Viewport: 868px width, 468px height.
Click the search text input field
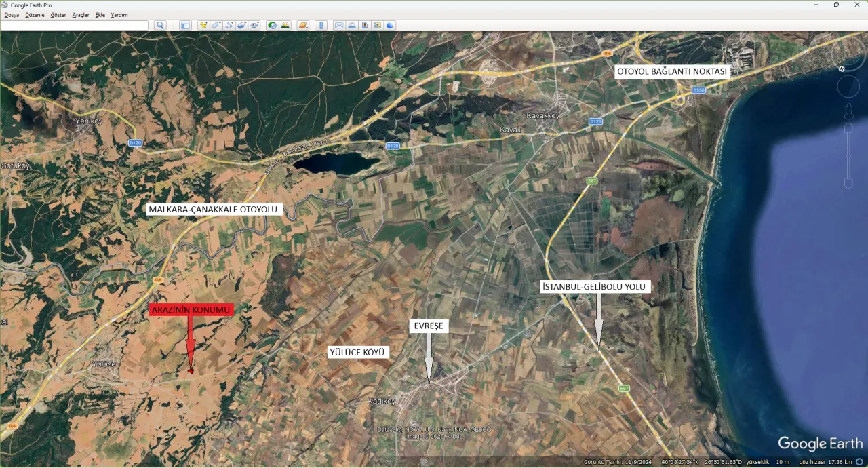pos(75,25)
